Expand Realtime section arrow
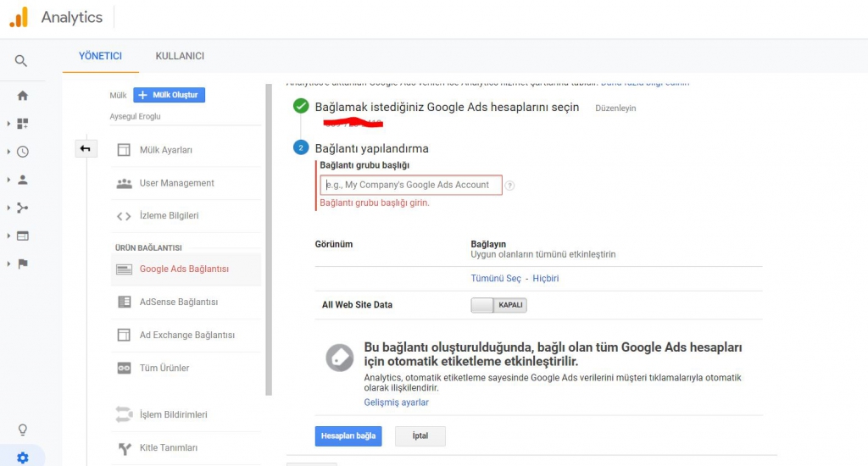Viewport: 868px width, 466px height. point(8,152)
